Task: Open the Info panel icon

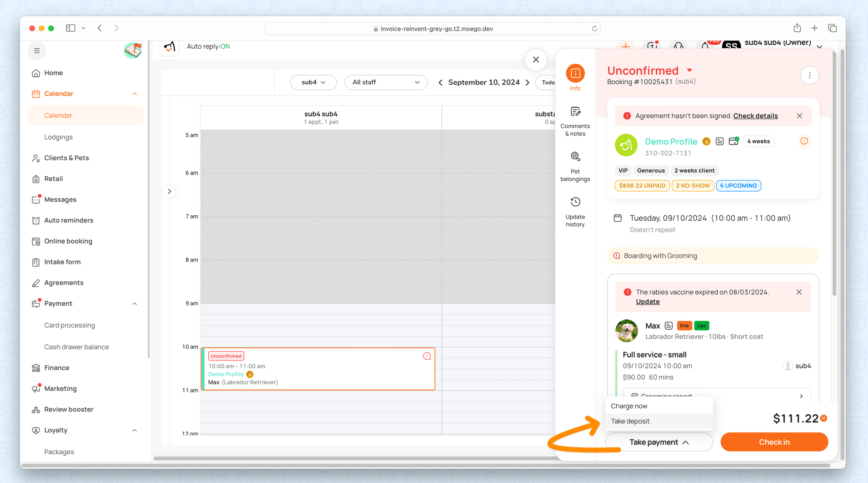Action: coord(575,73)
